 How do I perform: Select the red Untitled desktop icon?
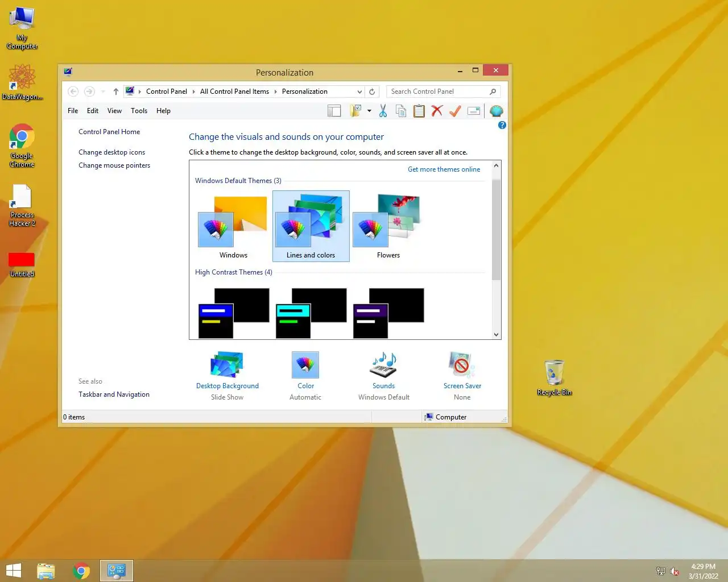pyautogui.click(x=22, y=265)
